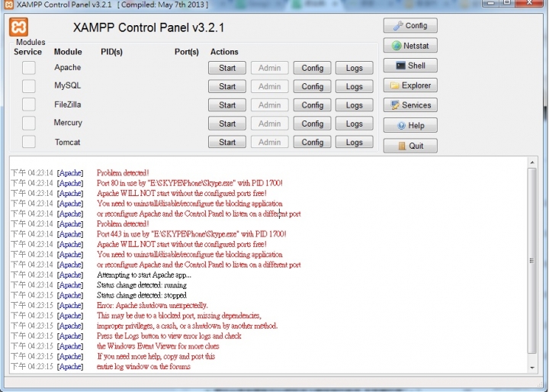This screenshot has width=549, height=392.
Task: Click the log panel scrollbar thumb
Action: (x=532, y=261)
